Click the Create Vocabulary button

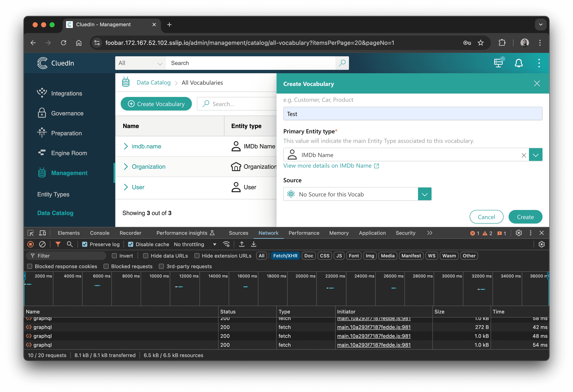click(x=156, y=104)
